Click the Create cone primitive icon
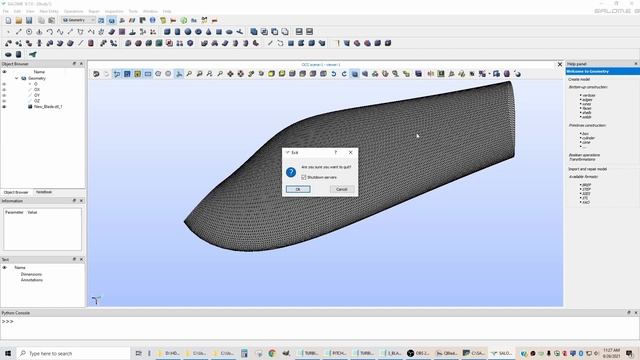This screenshot has height=360, width=640. 209,31
